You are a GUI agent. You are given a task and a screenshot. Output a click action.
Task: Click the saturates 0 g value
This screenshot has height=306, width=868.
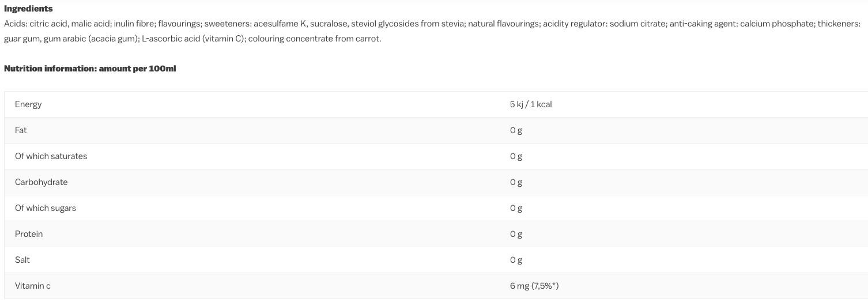click(516, 156)
